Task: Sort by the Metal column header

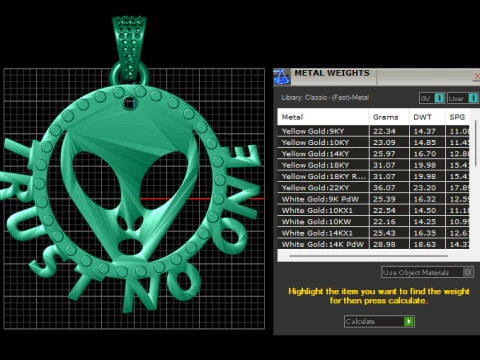Action: 323,117
